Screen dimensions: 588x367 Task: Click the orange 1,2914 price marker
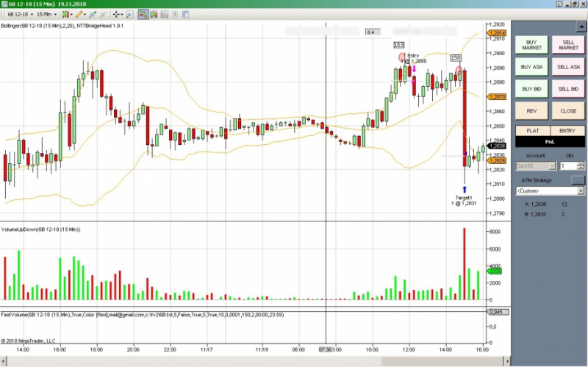(x=497, y=33)
